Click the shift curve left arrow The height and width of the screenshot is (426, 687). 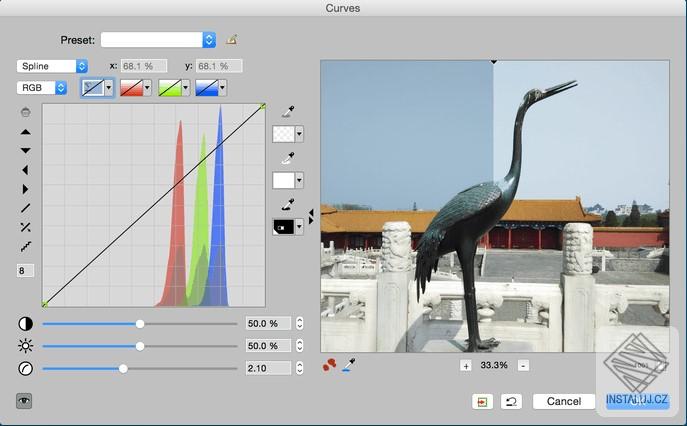coord(25,170)
